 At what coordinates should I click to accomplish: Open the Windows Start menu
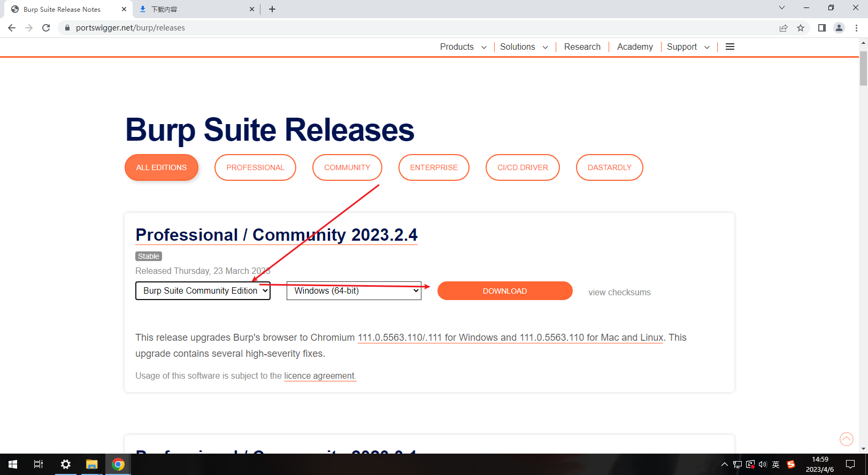click(13, 464)
